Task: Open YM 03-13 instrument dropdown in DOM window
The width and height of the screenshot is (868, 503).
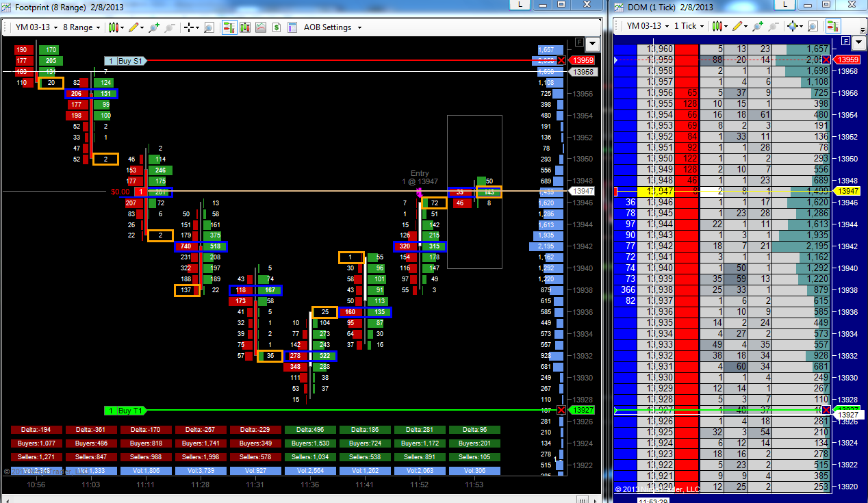Action: click(x=648, y=26)
